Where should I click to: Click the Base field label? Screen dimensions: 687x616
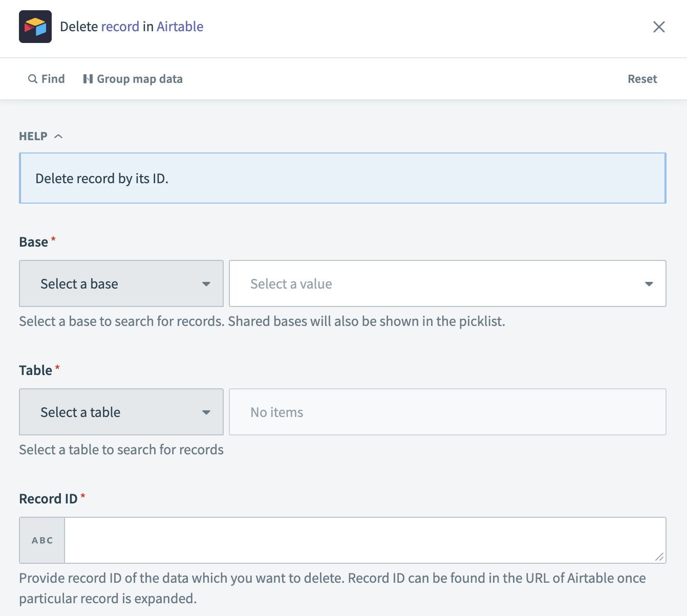34,242
